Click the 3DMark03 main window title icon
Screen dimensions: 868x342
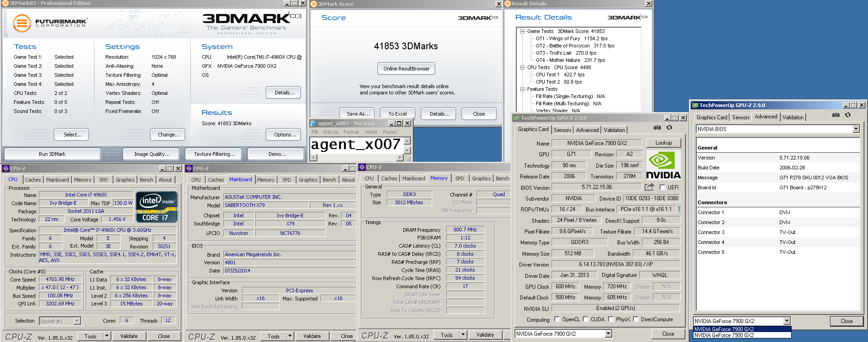pyautogui.click(x=6, y=3)
